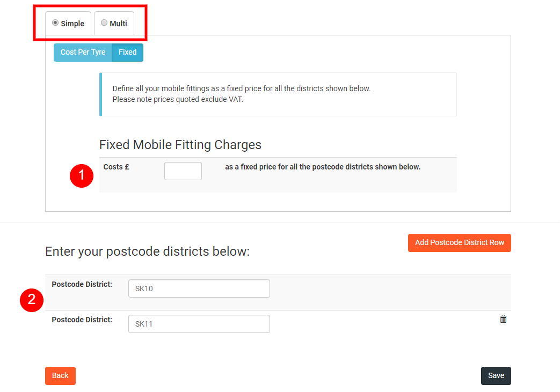
Task: Click the SK10 postcode district field
Action: [199, 288]
